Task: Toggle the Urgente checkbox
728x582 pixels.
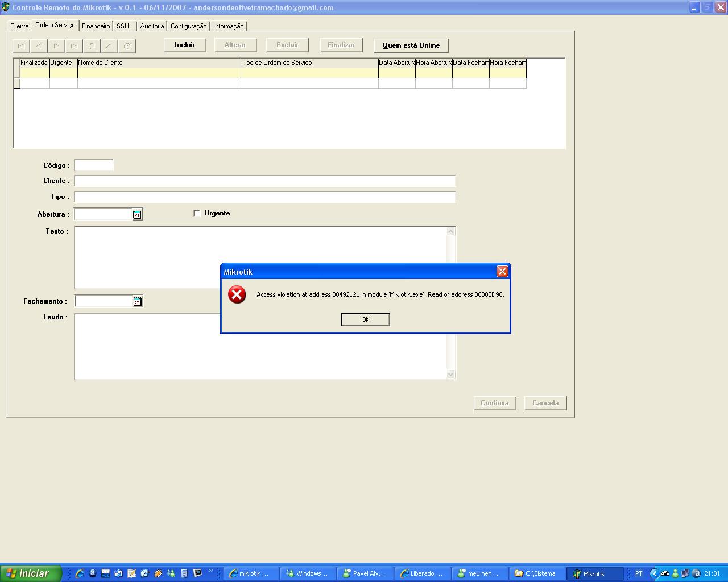Action: coord(197,213)
